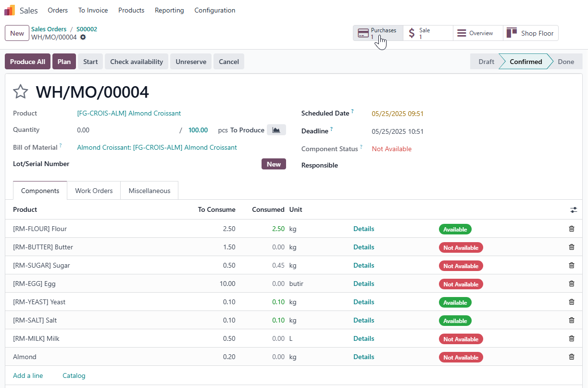Open the Overview smart button
588x388 pixels.
click(478, 33)
